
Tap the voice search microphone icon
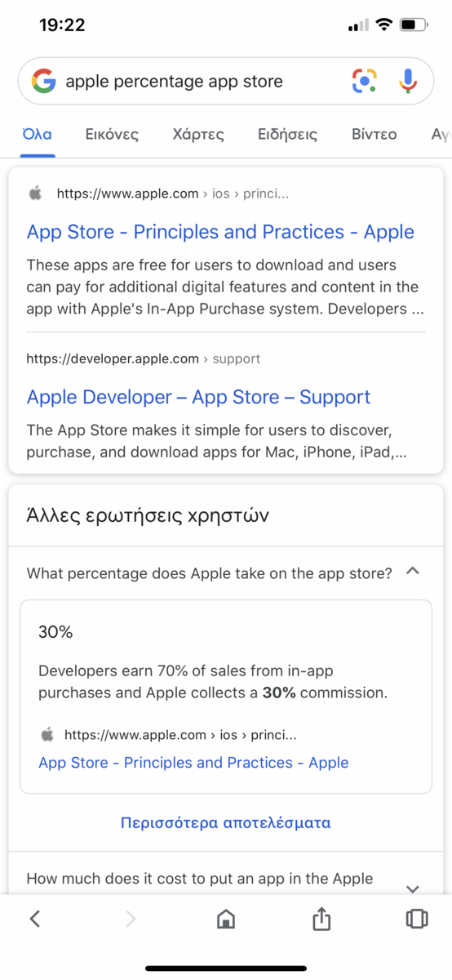(408, 81)
